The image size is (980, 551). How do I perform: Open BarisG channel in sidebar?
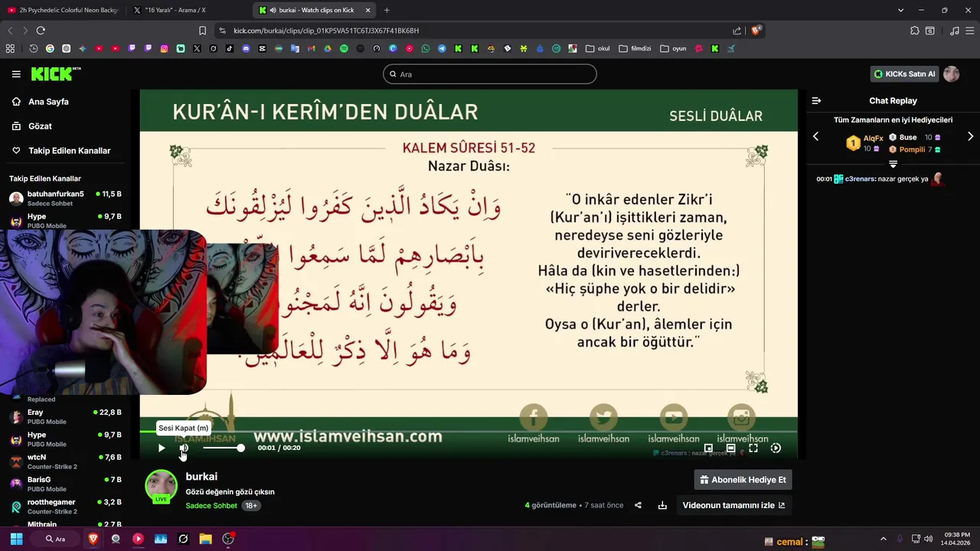[65, 484]
